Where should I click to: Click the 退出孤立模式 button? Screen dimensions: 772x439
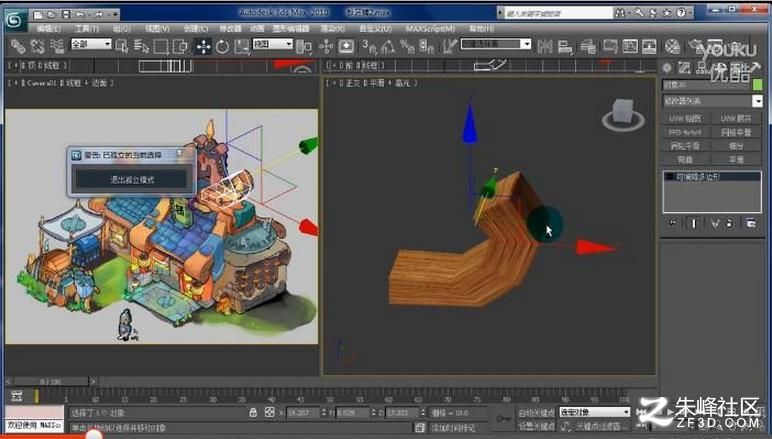[x=131, y=180]
